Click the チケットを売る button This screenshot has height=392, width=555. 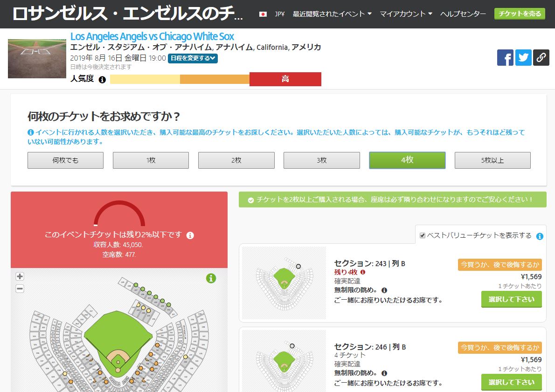(x=520, y=14)
